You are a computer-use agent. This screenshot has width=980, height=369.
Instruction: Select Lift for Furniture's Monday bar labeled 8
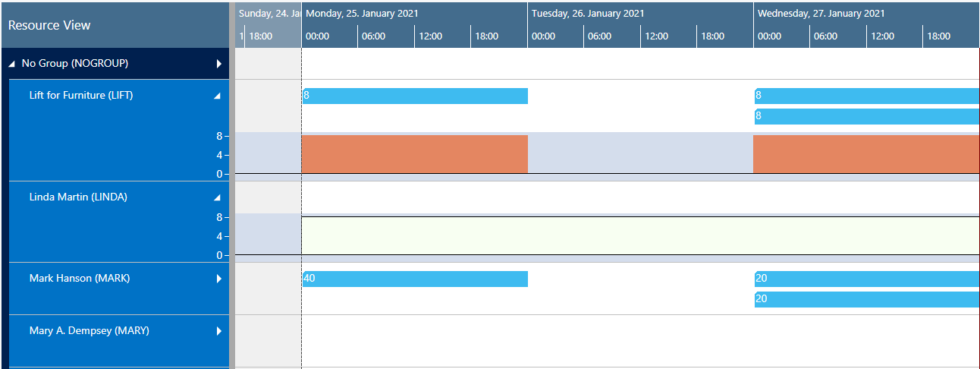tap(414, 96)
